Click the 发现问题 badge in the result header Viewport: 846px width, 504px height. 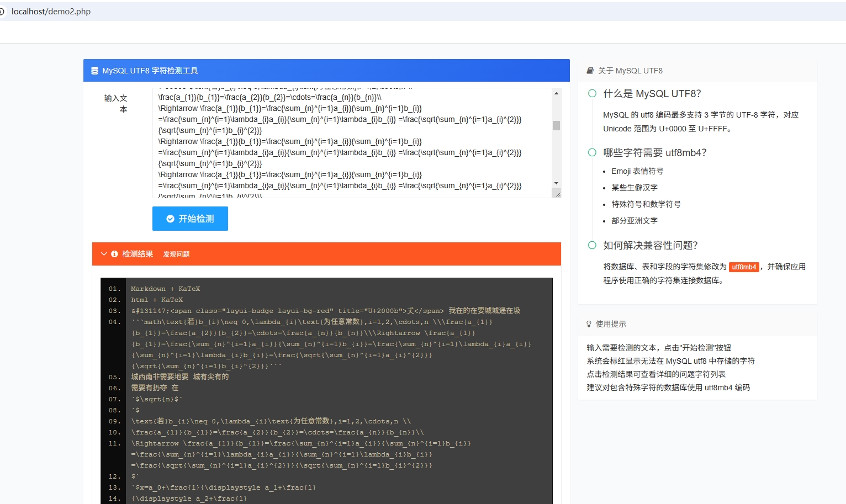click(x=176, y=254)
